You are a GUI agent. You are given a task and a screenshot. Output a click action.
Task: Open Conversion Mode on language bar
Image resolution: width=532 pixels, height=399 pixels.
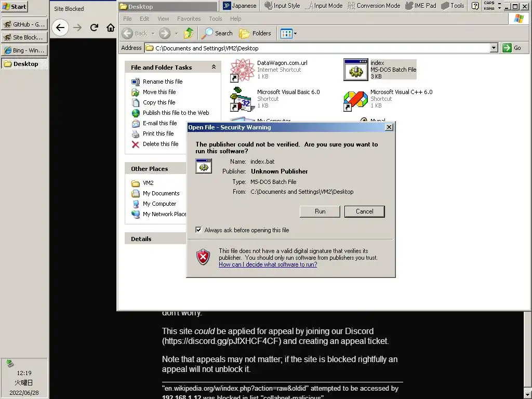click(374, 6)
